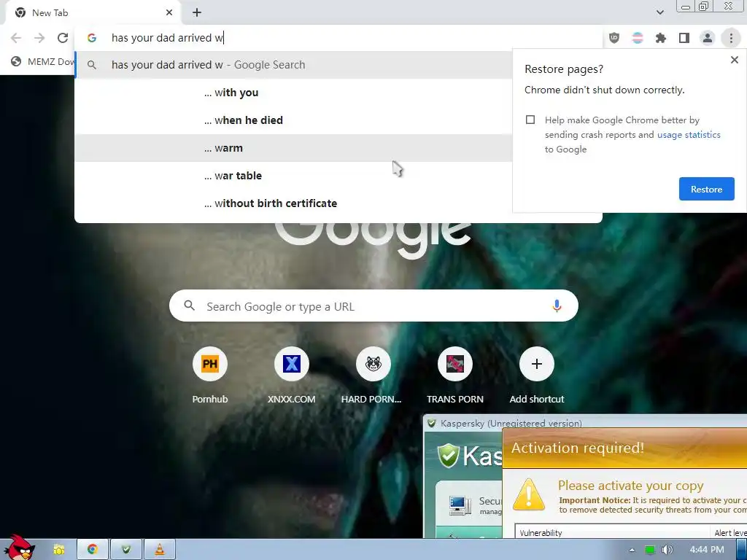Toggle the side panel icon
747x560 pixels.
coord(684,38)
